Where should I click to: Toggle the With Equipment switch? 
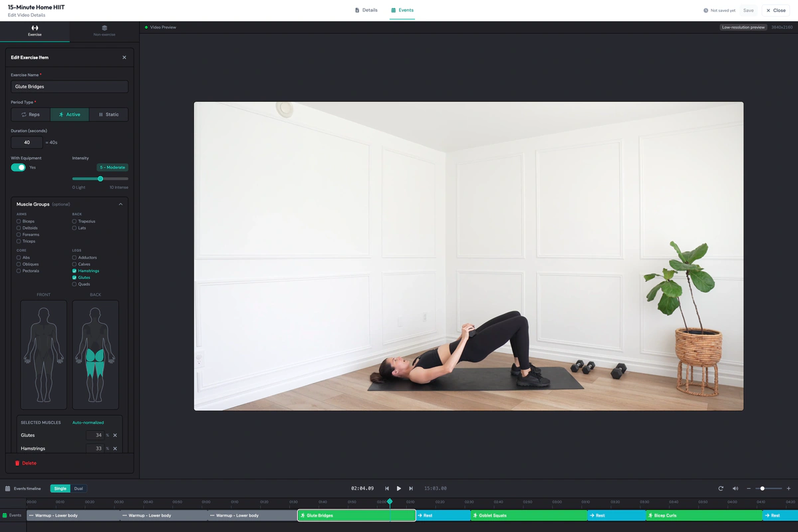19,168
